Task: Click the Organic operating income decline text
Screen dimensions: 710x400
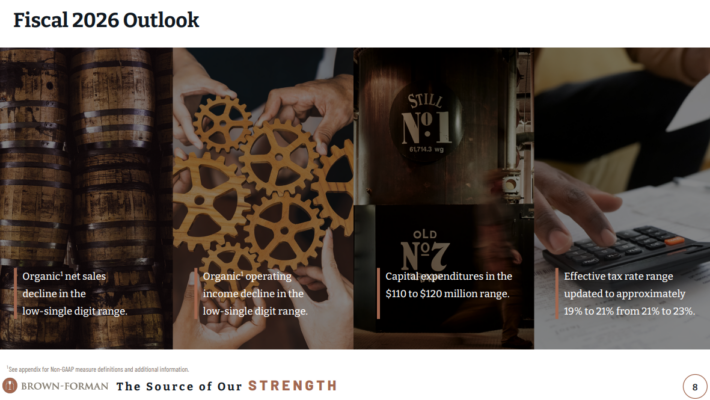Action: (255, 294)
